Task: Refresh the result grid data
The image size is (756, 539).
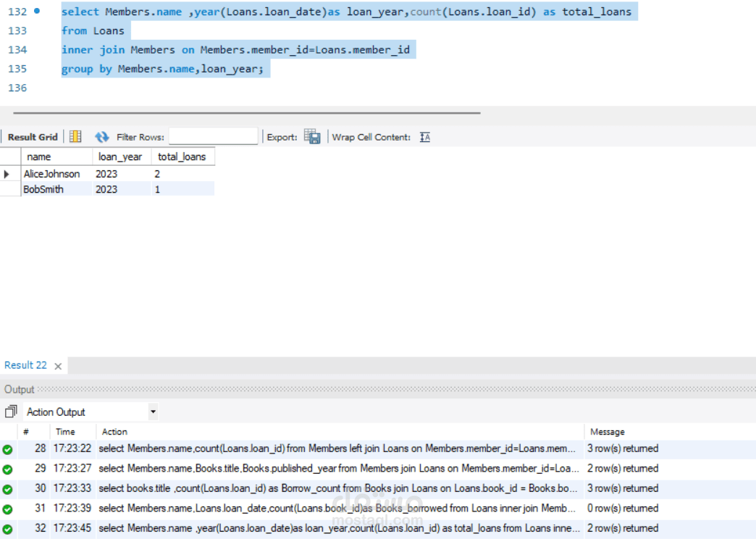Action: (x=101, y=137)
